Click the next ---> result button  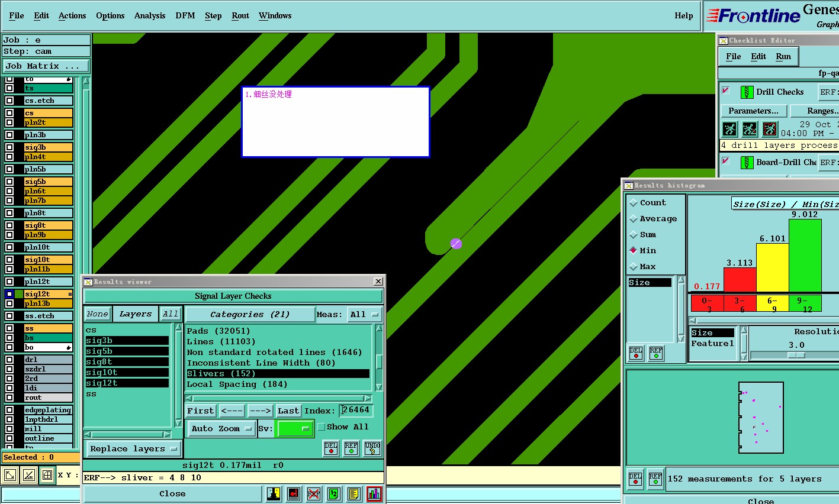pyautogui.click(x=260, y=411)
